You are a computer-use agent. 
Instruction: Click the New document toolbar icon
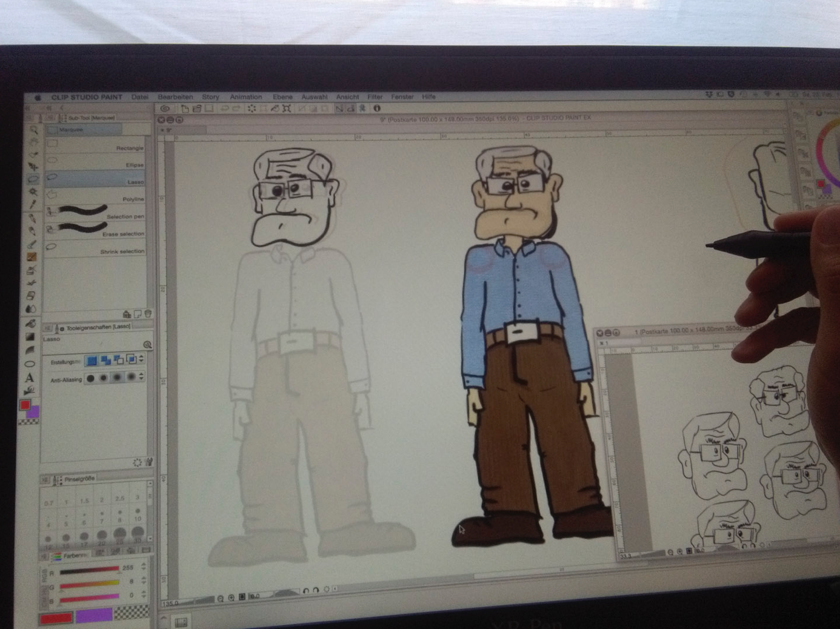pyautogui.click(x=185, y=108)
